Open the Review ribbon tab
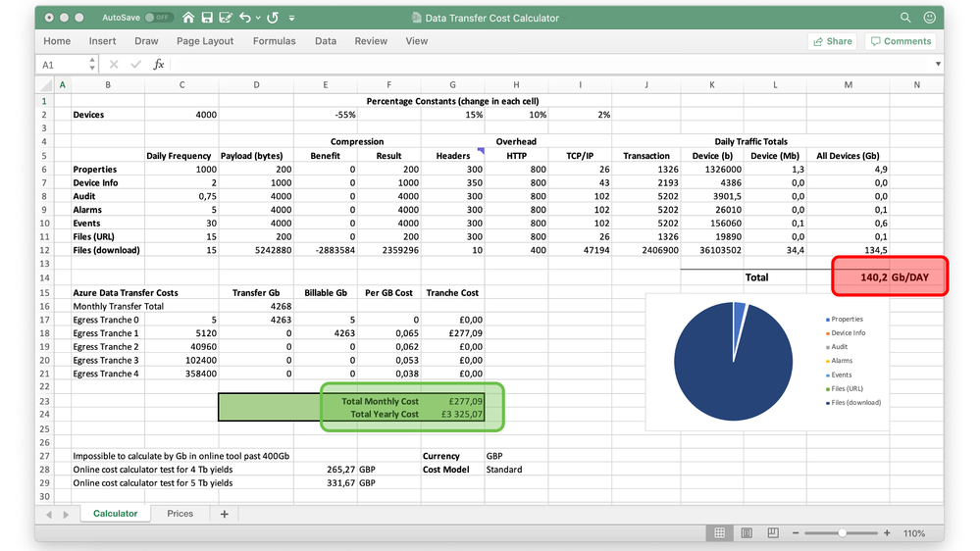Image resolution: width=980 pixels, height=551 pixels. (371, 41)
